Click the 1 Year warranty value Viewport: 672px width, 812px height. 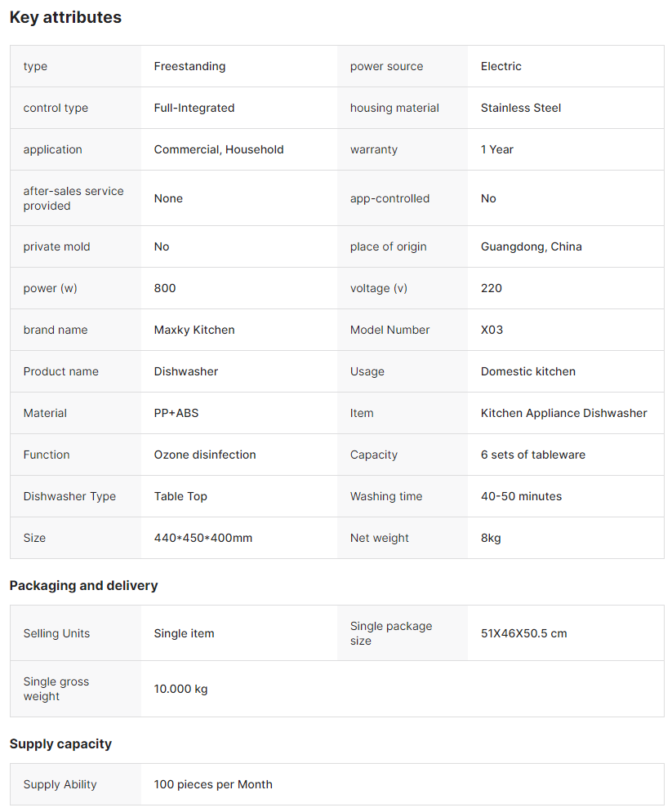coord(497,149)
